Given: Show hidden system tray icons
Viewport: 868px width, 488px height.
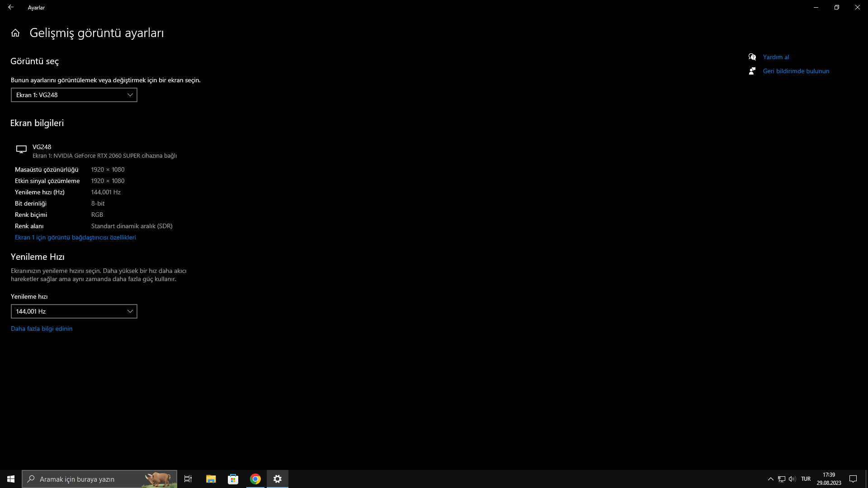Looking at the screenshot, I should coord(771,479).
